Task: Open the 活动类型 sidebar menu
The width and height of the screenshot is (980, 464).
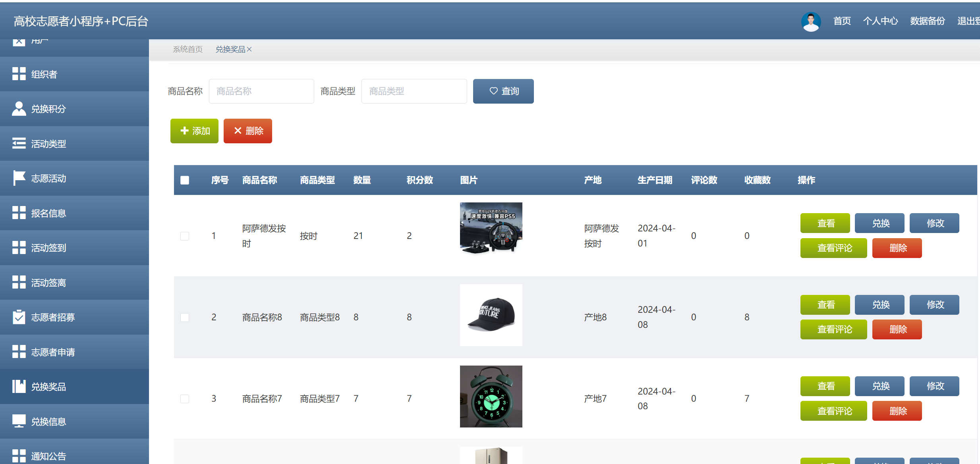Action: pos(74,144)
